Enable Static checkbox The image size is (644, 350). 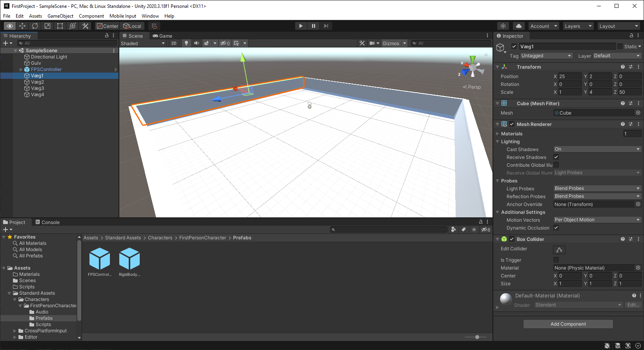tap(620, 46)
